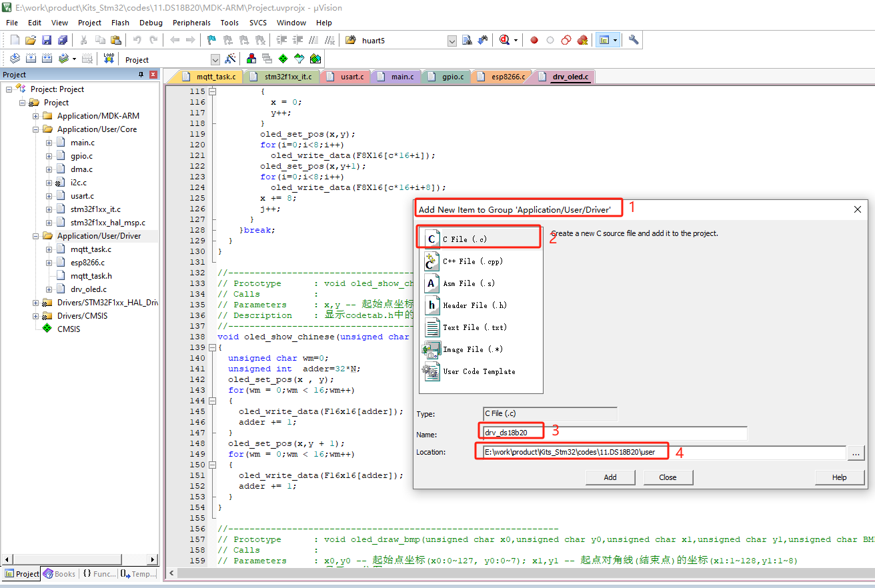Save the current file
This screenshot has height=588, width=875.
pos(47,40)
